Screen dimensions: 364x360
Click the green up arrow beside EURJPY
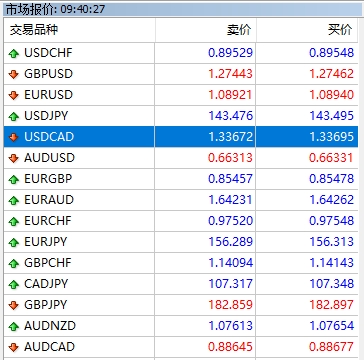pos(14,242)
